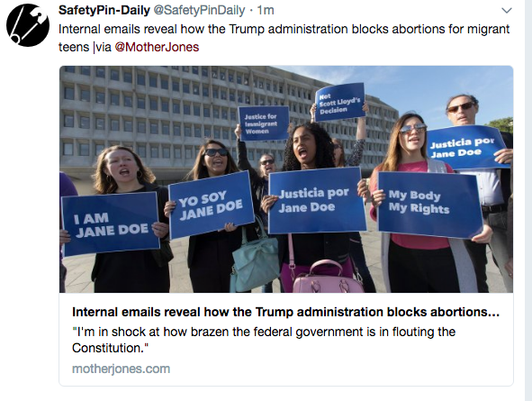Open the protest photo in the link card
Screen dimensions: 532x401
(286, 179)
